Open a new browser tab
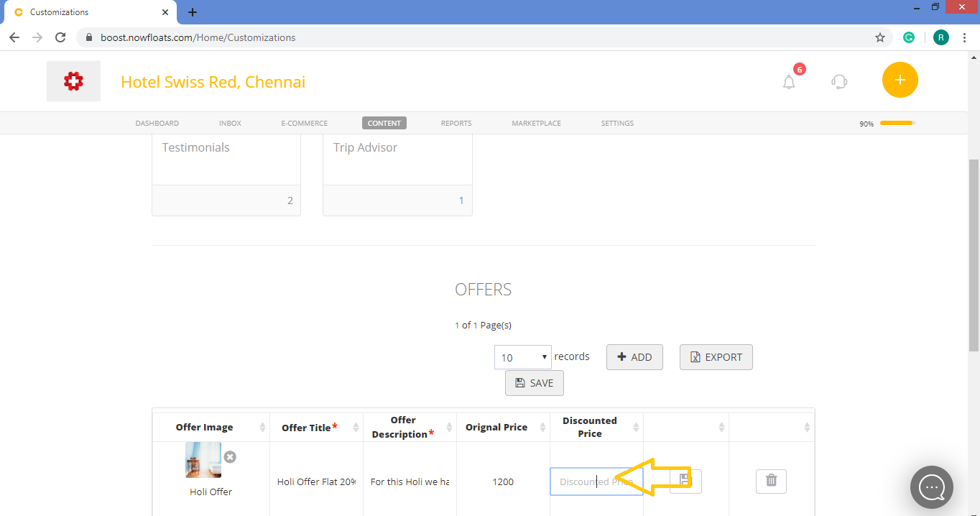This screenshot has height=516, width=980. point(193,12)
